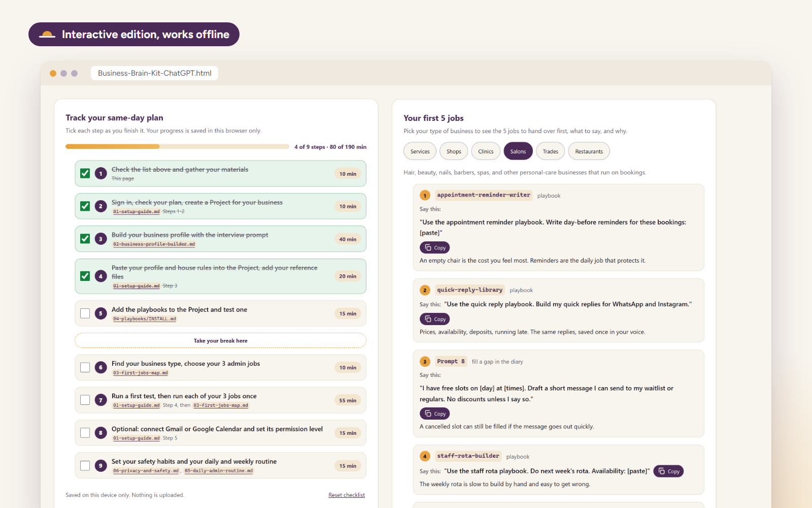
Task: Tick step 5 Add the playbooks checkbox
Action: click(x=85, y=313)
